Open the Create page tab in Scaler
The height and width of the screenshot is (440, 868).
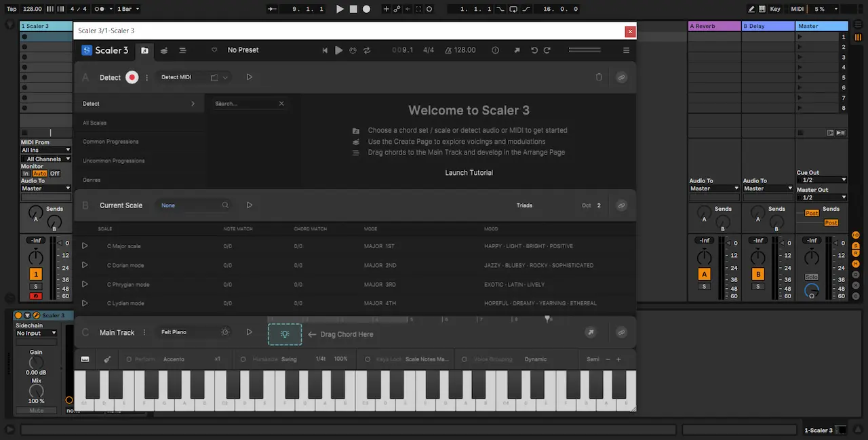point(164,50)
